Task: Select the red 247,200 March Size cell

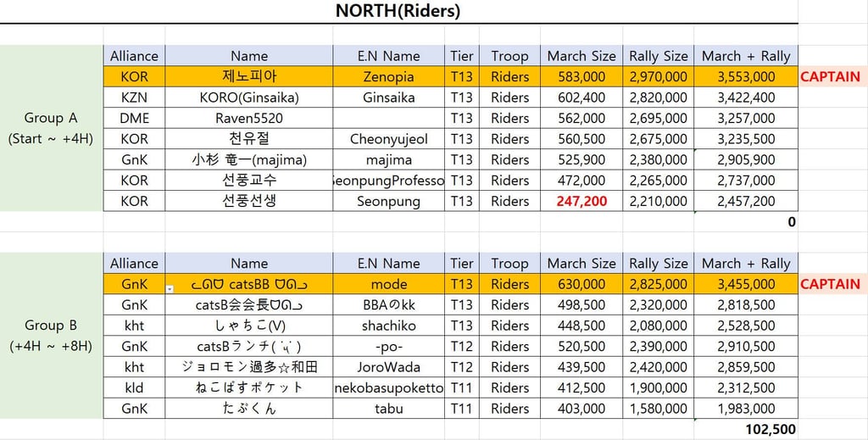Action: click(x=581, y=201)
